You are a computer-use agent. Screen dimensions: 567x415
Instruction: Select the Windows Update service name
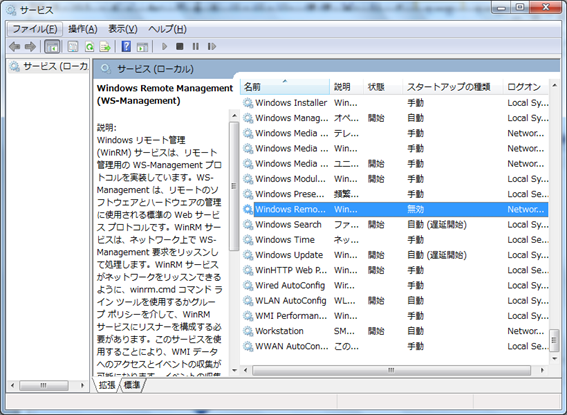289,255
